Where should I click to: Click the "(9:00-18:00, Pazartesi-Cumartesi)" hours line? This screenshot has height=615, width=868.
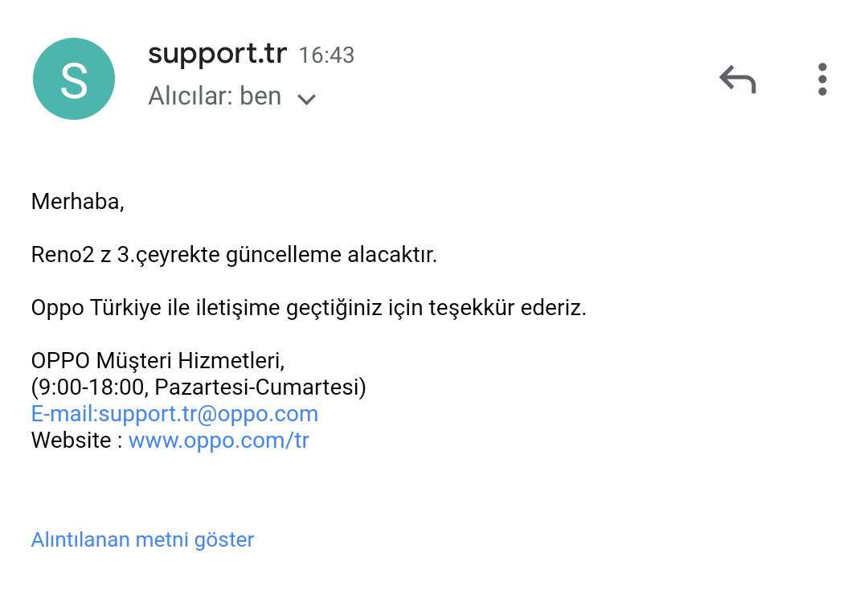[198, 387]
